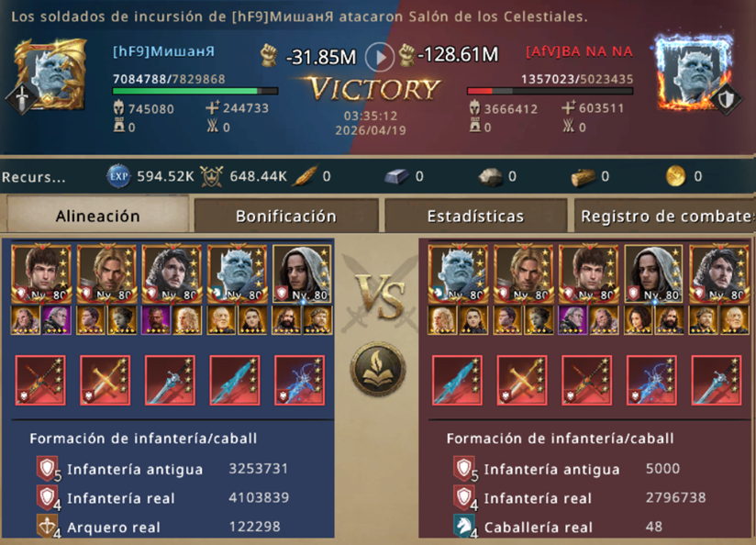
Task: Tap attacker МишанЯ avatar portrait
Action: coord(50,75)
